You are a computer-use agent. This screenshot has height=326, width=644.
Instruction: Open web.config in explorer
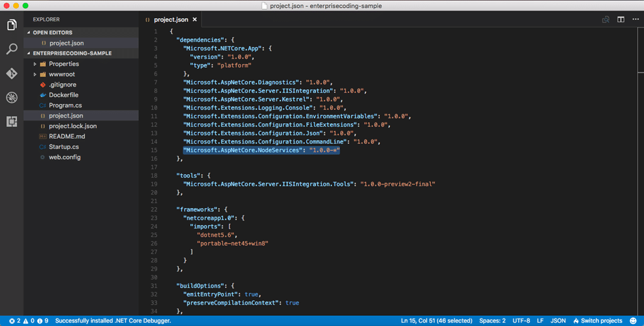point(65,157)
